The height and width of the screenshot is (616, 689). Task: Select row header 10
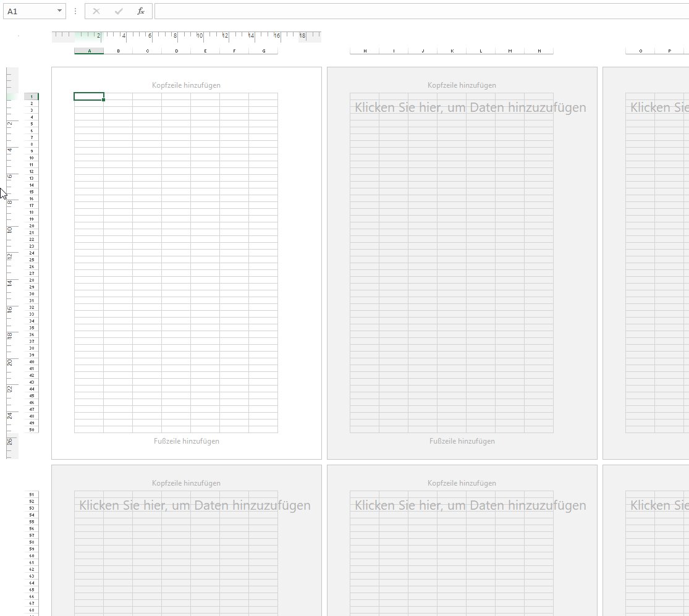pos(32,158)
